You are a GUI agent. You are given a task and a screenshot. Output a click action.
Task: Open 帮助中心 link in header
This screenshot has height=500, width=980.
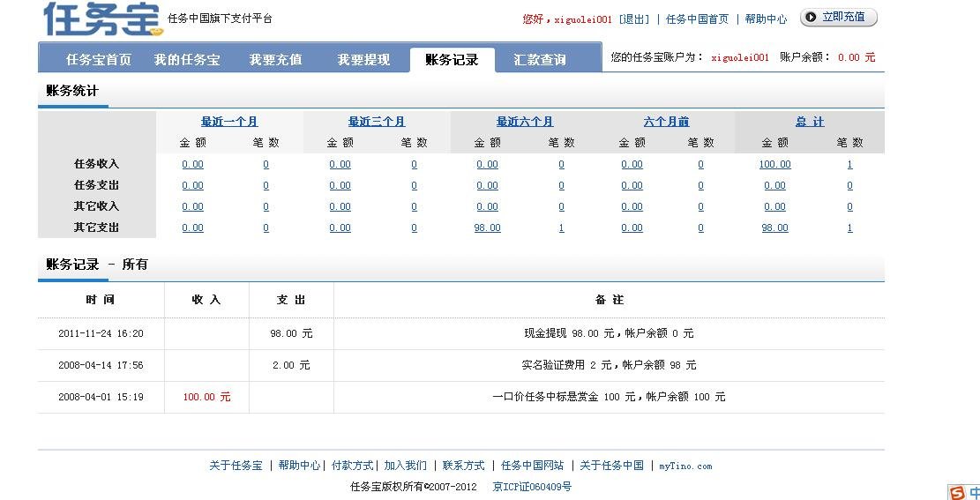pyautogui.click(x=766, y=19)
